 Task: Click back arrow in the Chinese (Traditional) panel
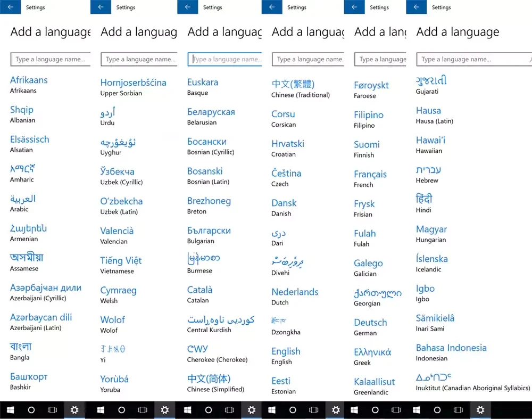272,7
